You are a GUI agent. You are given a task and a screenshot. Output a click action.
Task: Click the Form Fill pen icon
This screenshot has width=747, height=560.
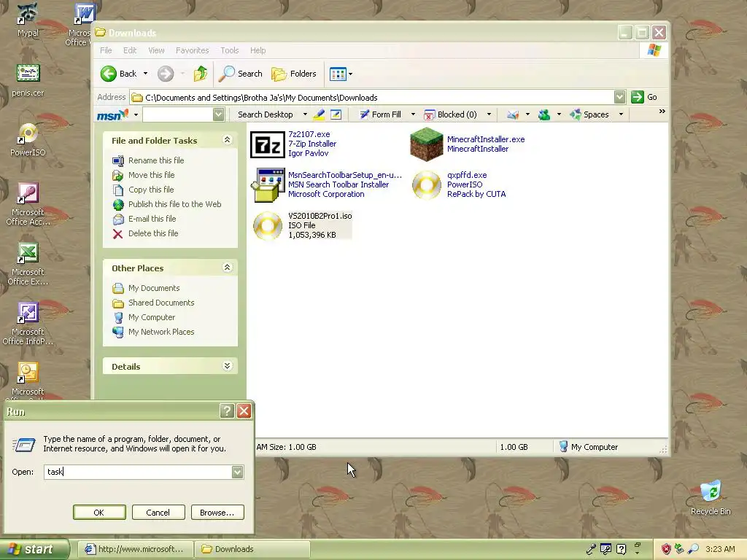point(365,114)
